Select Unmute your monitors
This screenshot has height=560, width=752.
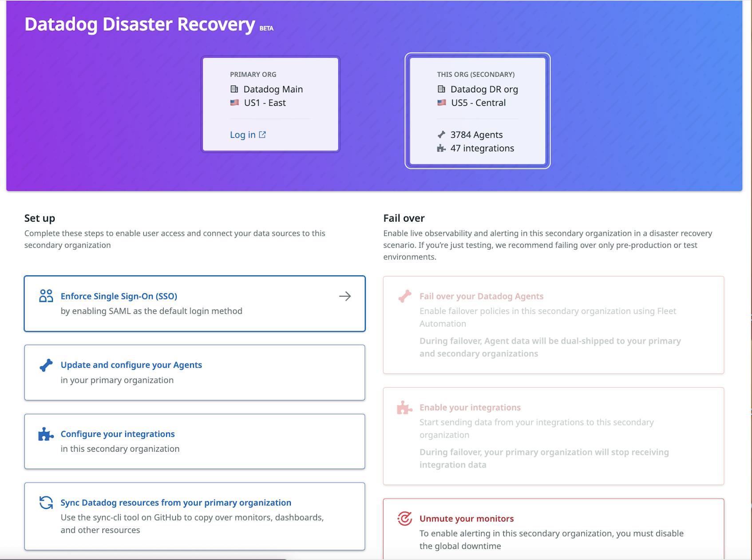click(x=467, y=519)
